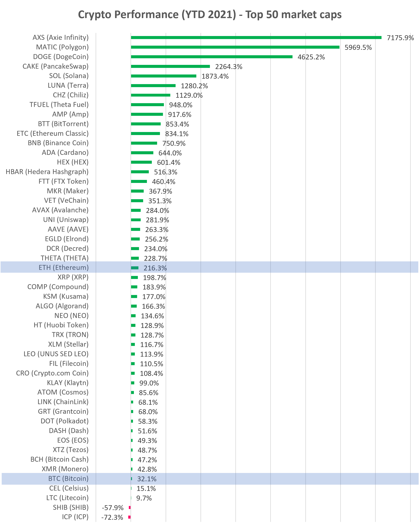
Task: Select the TRX (TRON) label
Action: [x=70, y=335]
